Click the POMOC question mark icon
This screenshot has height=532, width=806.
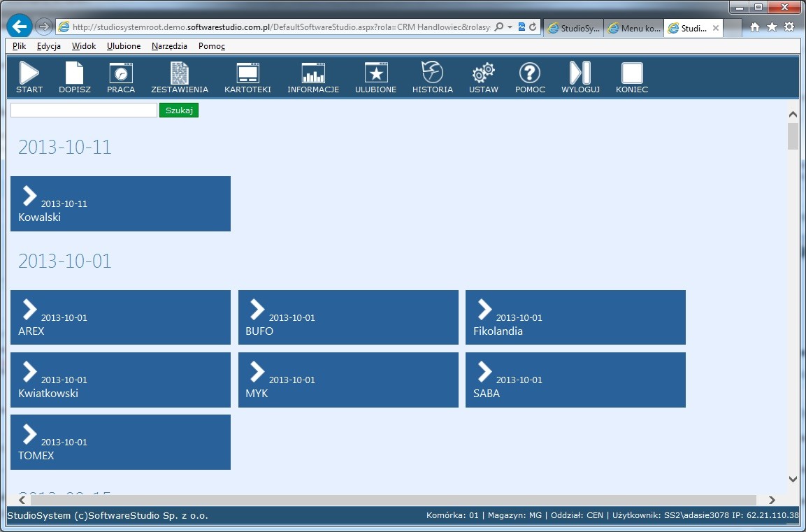(x=530, y=73)
